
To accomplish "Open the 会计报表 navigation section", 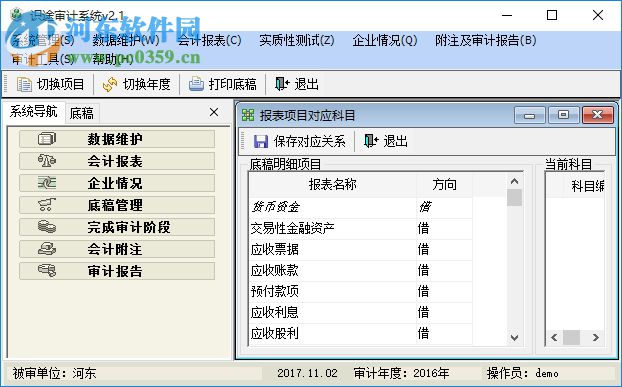I will pos(117,161).
